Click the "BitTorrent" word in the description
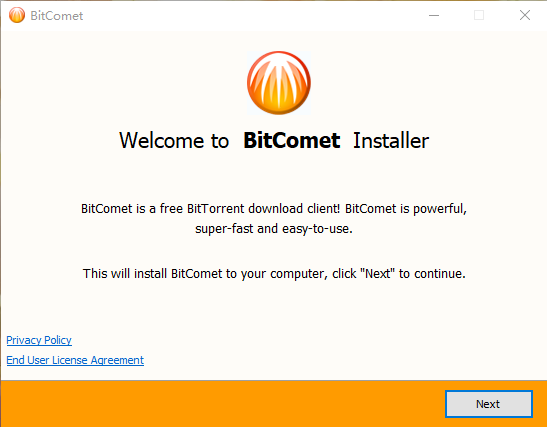 (216, 209)
